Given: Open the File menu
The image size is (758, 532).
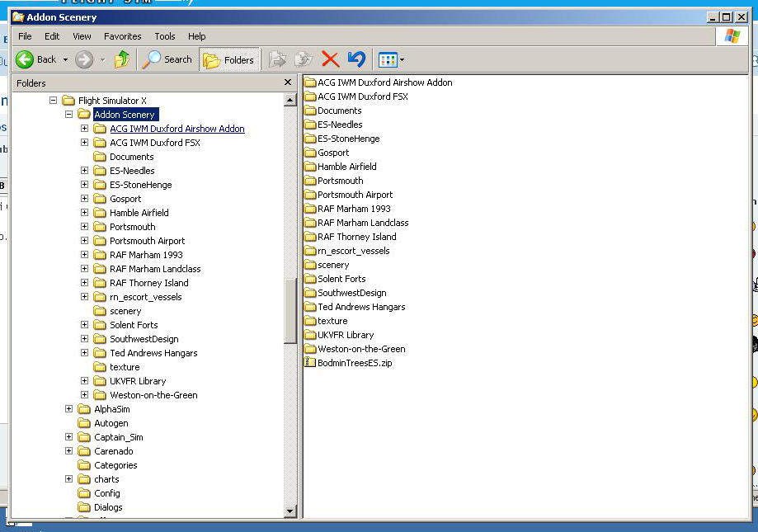Looking at the screenshot, I should click(x=25, y=36).
